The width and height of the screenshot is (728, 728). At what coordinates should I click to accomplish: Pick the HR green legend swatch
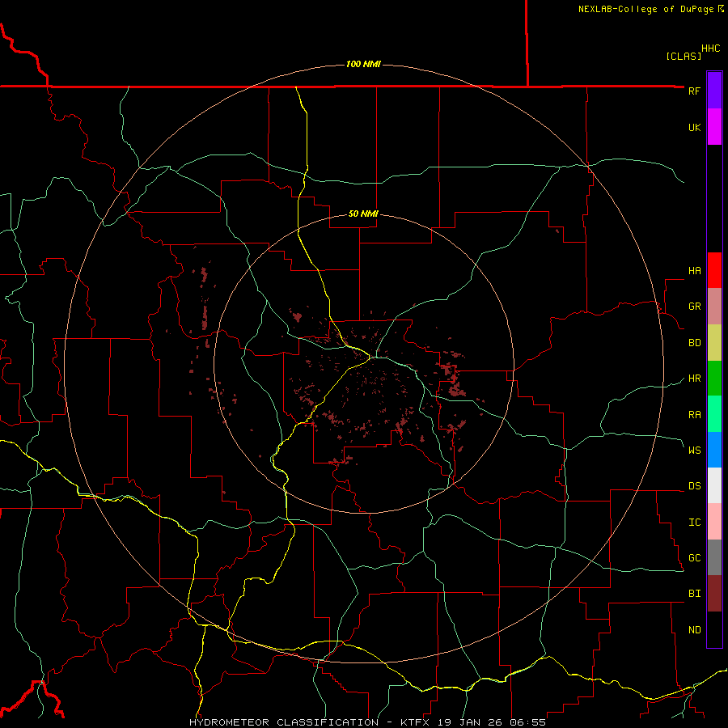[x=714, y=379]
